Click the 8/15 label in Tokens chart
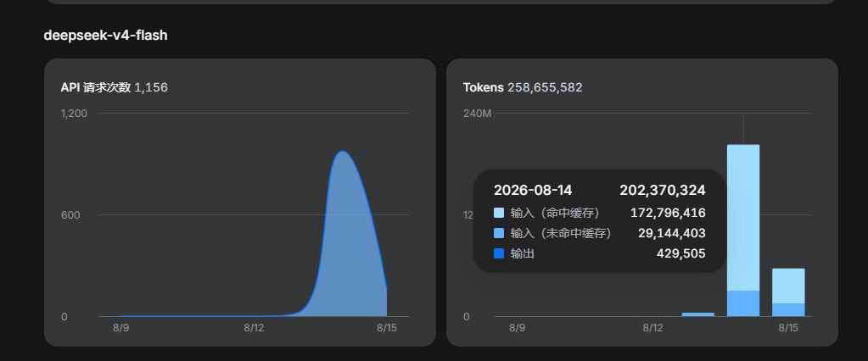 coord(788,328)
